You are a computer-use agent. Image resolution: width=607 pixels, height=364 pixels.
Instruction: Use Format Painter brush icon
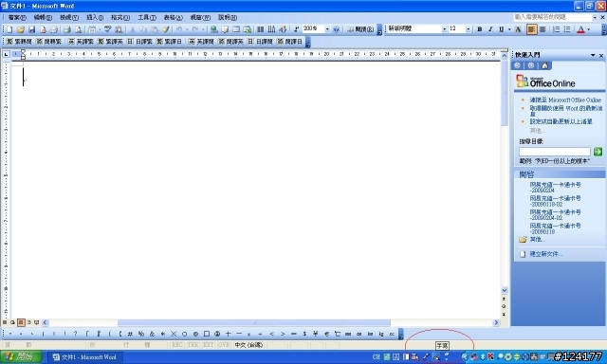coord(166,29)
